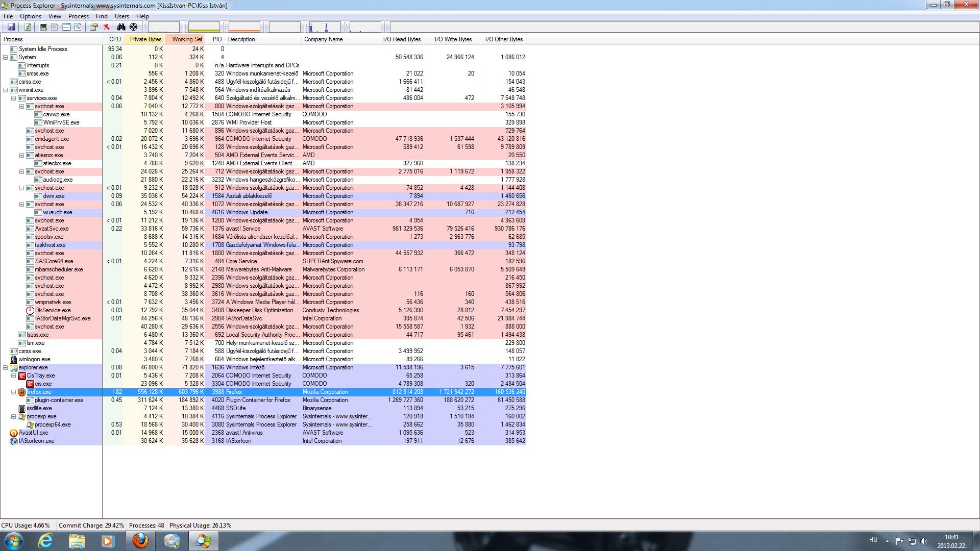The height and width of the screenshot is (551, 980).
Task: Click the DkService.exe clock icon
Action: [30, 310]
